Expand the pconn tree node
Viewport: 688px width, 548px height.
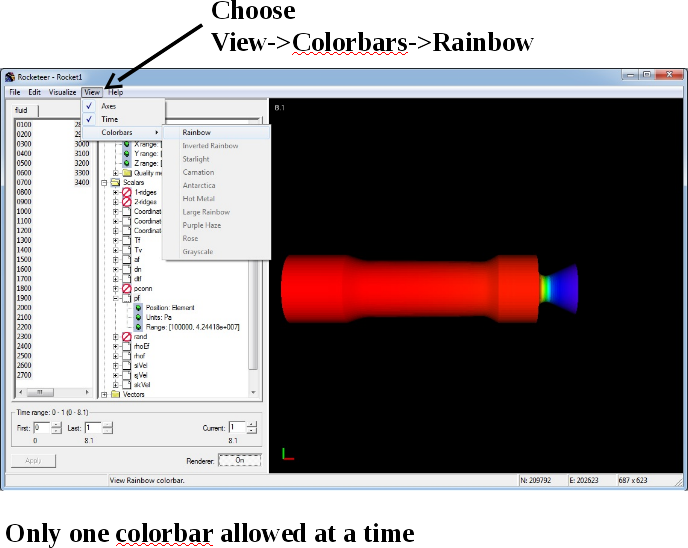[x=116, y=289]
